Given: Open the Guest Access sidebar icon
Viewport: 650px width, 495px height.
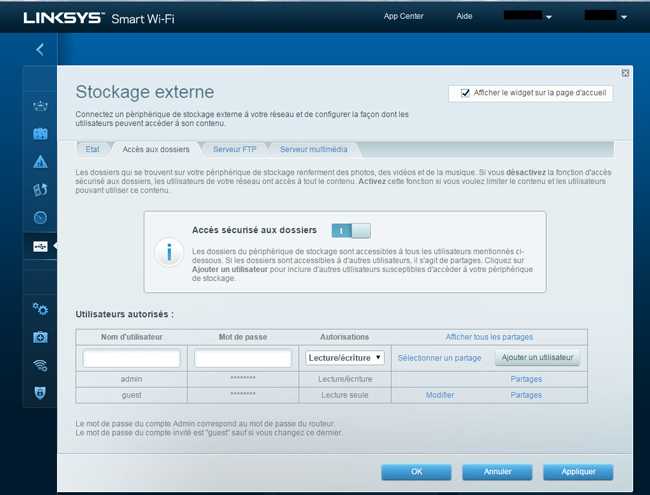Looking at the screenshot, I should [40, 133].
